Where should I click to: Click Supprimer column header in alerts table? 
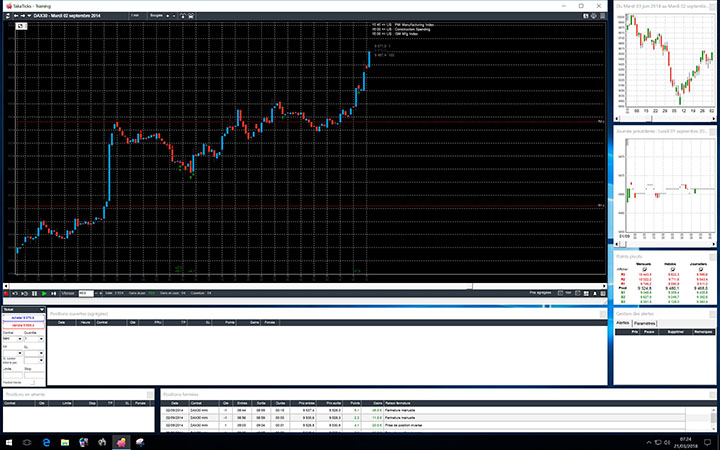pyautogui.click(x=675, y=332)
